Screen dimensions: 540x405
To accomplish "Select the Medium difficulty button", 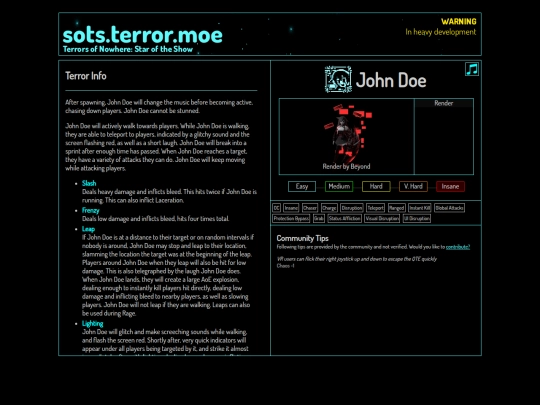I will 339,186.
